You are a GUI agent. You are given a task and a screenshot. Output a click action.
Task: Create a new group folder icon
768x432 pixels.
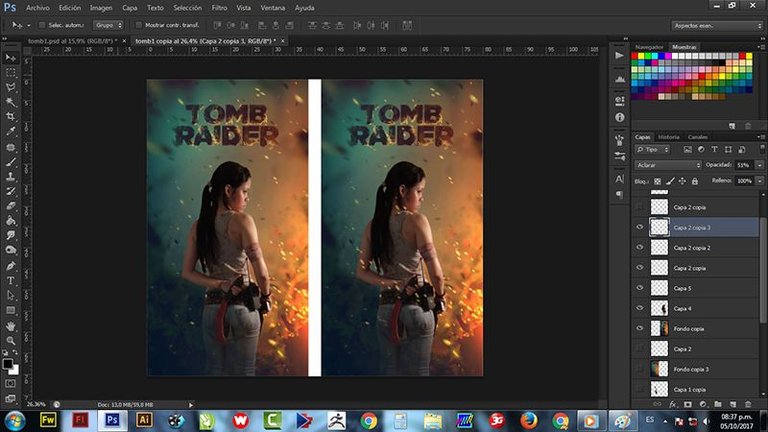718,405
